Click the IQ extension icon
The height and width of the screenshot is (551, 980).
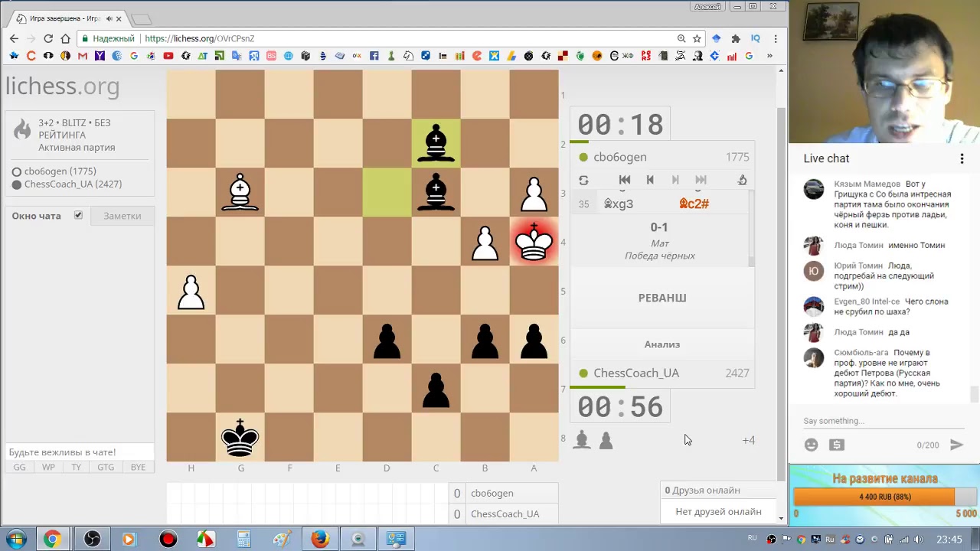pyautogui.click(x=755, y=38)
